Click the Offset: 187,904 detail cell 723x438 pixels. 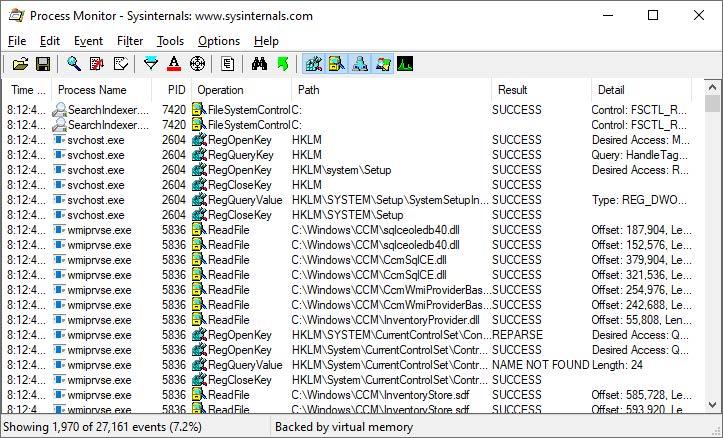click(x=641, y=230)
